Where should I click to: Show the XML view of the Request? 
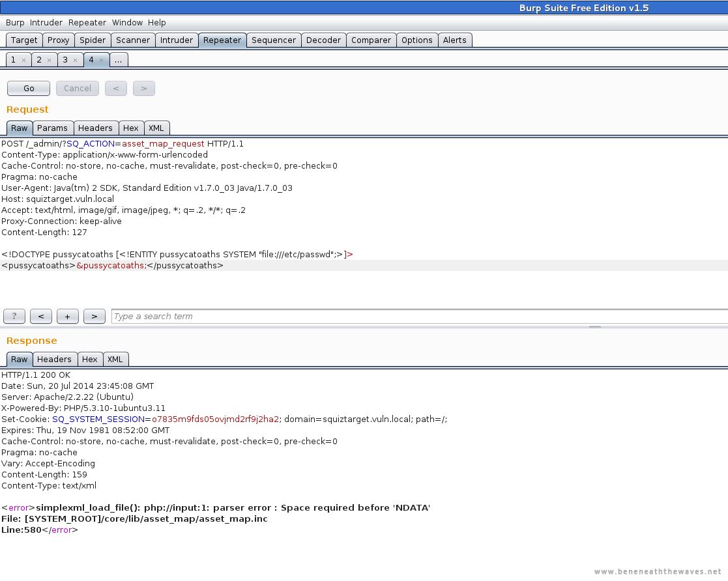(156, 128)
